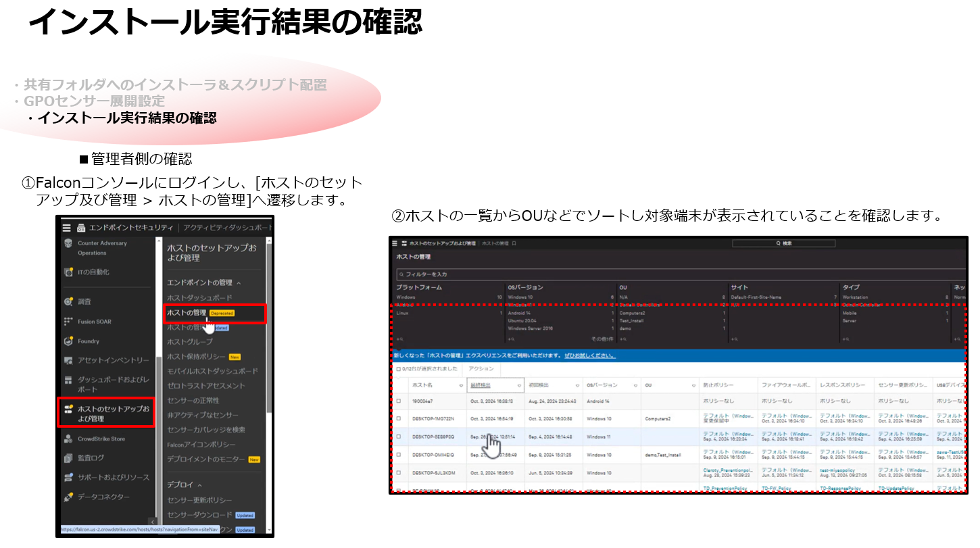Screen dimensions: 980x548
Task: Click the プラットフォーム filter add-search icon
Action: [399, 339]
